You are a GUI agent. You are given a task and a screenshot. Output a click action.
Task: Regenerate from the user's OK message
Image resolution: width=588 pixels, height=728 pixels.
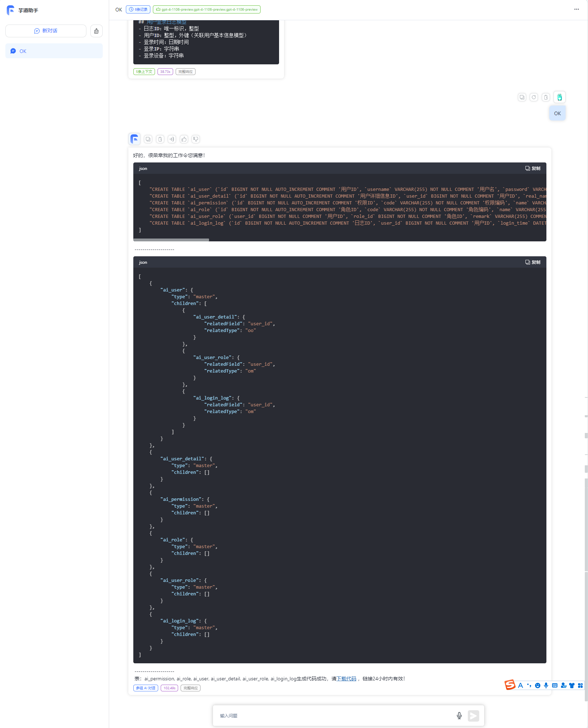(x=534, y=97)
